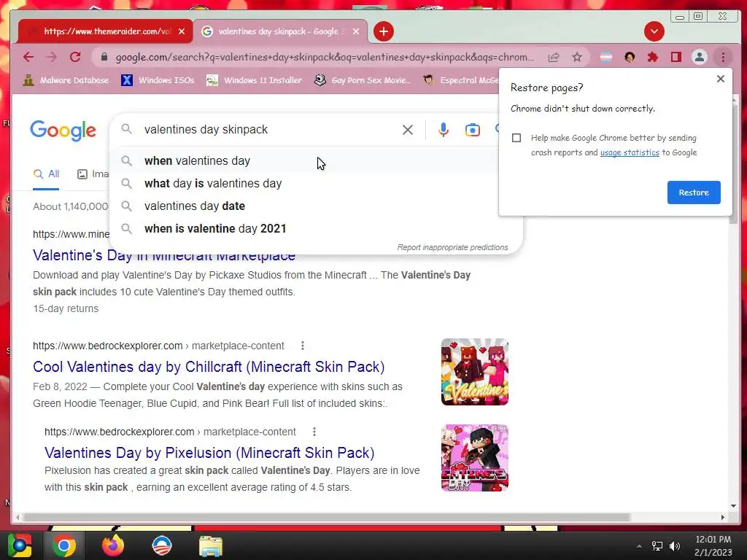Switch to the themeraider.com tab
747x560 pixels.
(105, 31)
